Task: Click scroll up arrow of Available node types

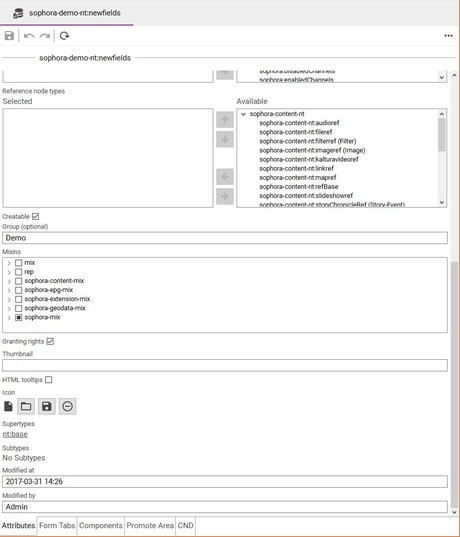Action: tap(442, 114)
